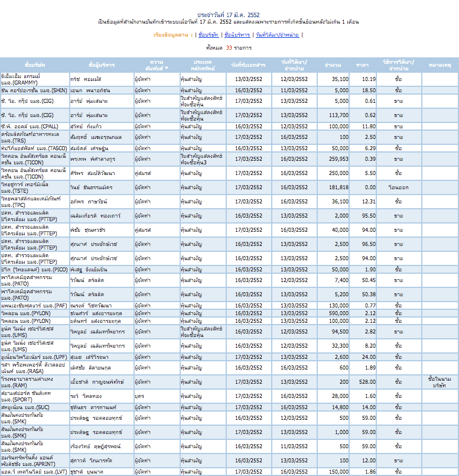
Task: Click the ความสัมพันธ์ column header
Action: (x=157, y=65)
